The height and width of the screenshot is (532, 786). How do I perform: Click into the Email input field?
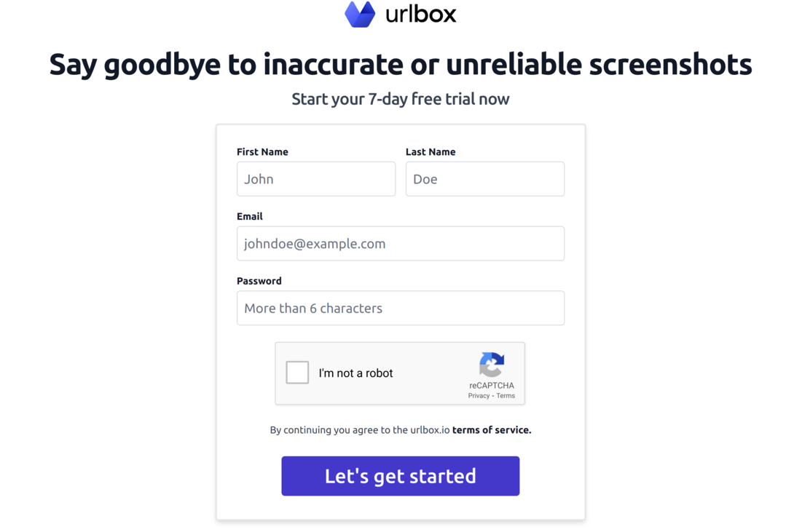[x=400, y=244]
